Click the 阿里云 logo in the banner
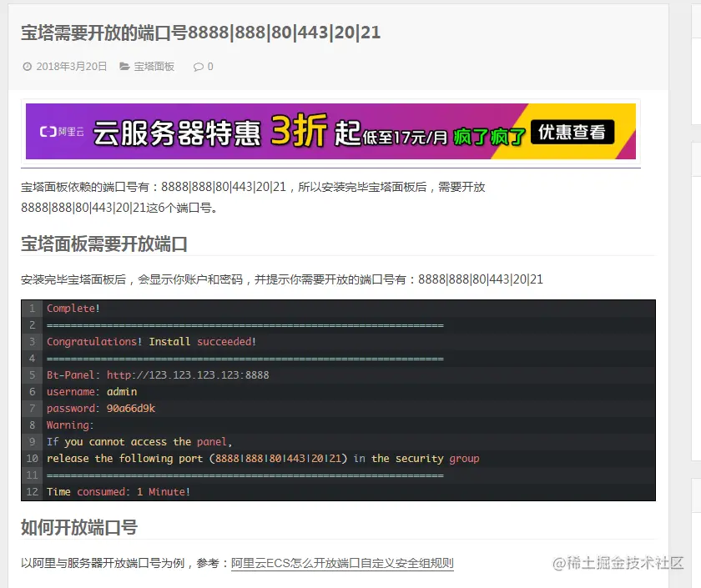 62,132
